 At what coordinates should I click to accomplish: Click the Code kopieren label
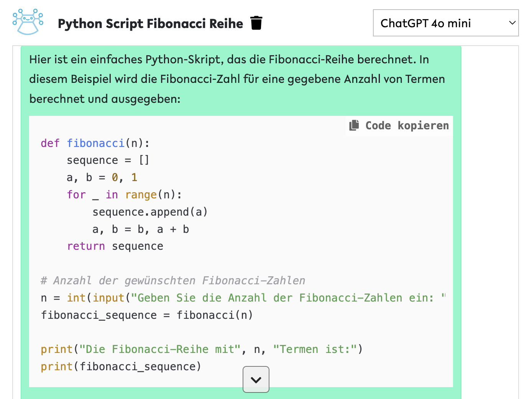click(x=407, y=125)
